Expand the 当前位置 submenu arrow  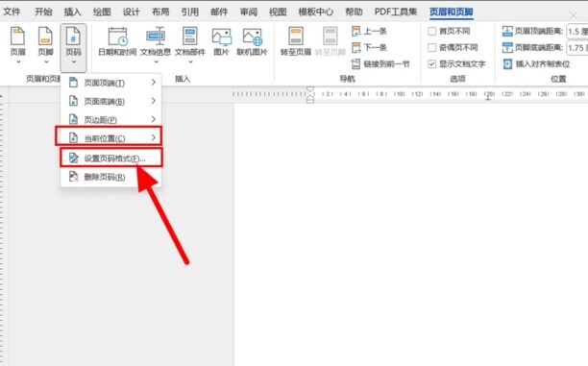point(154,137)
